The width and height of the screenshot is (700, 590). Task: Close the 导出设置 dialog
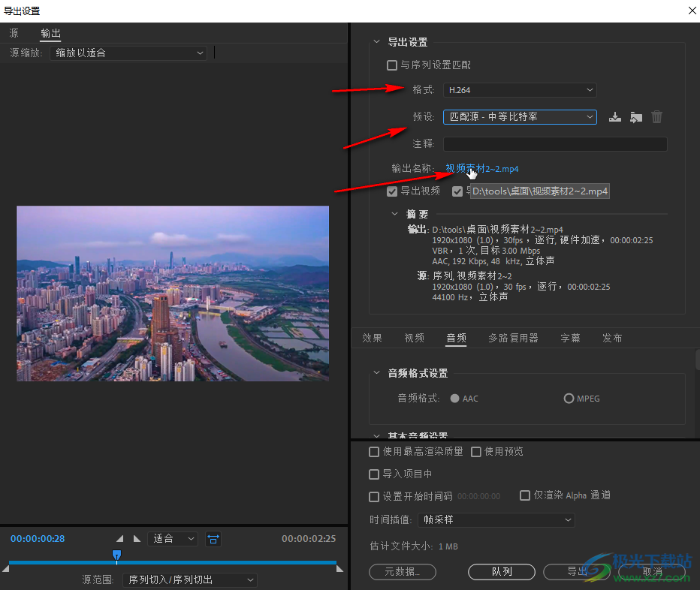pos(692,11)
